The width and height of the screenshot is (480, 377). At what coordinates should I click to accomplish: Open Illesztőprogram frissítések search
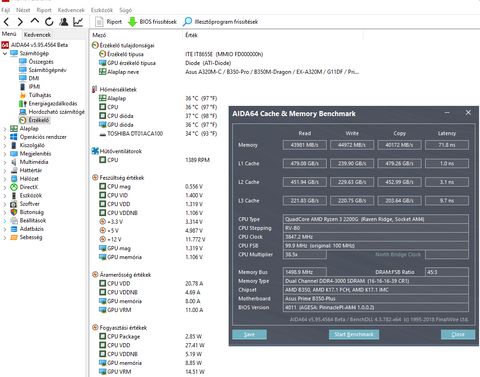(220, 22)
